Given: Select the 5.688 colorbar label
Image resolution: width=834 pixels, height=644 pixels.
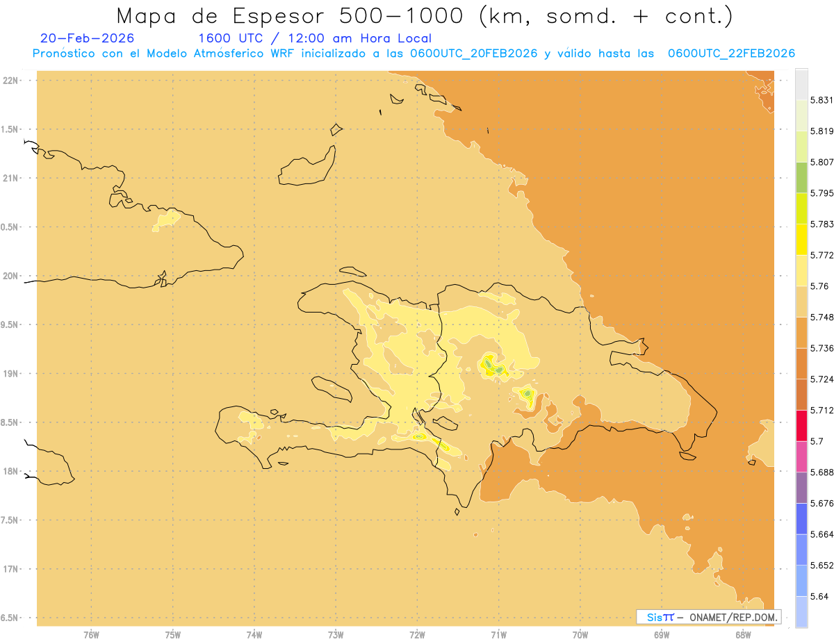Looking at the screenshot, I should (822, 472).
